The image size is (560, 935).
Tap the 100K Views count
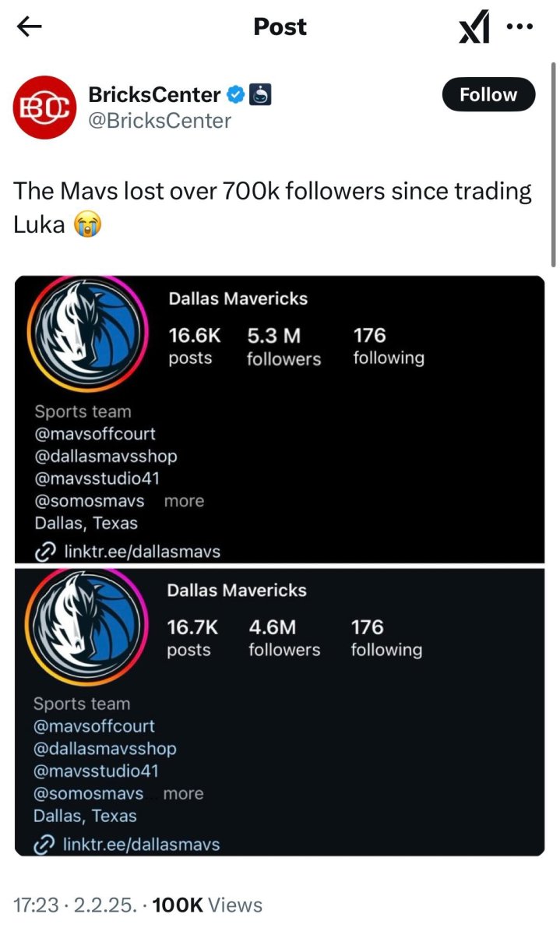tap(207, 905)
